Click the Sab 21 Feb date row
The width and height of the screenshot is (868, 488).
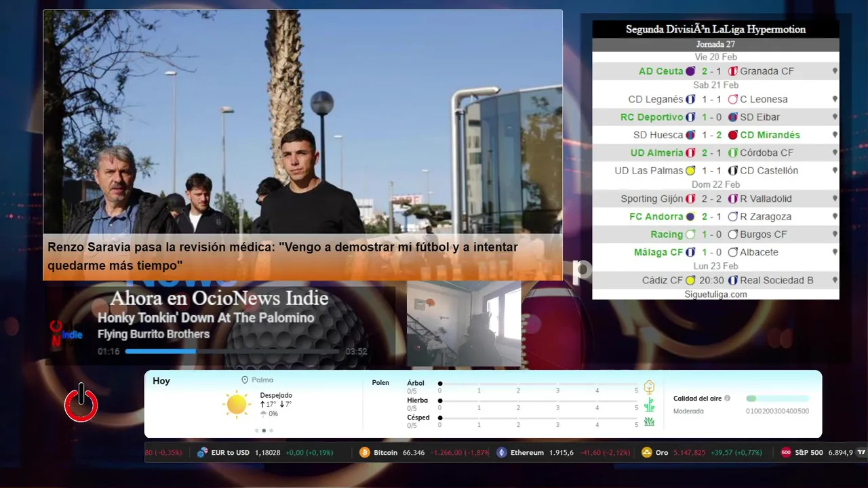tap(715, 85)
